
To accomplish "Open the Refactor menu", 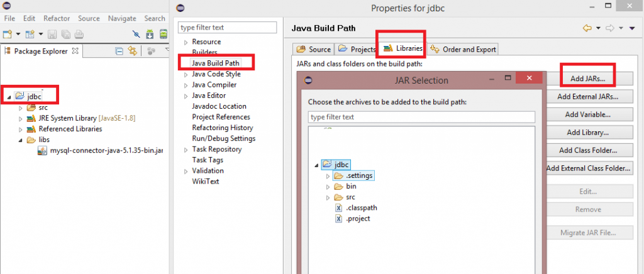I will click(x=57, y=19).
